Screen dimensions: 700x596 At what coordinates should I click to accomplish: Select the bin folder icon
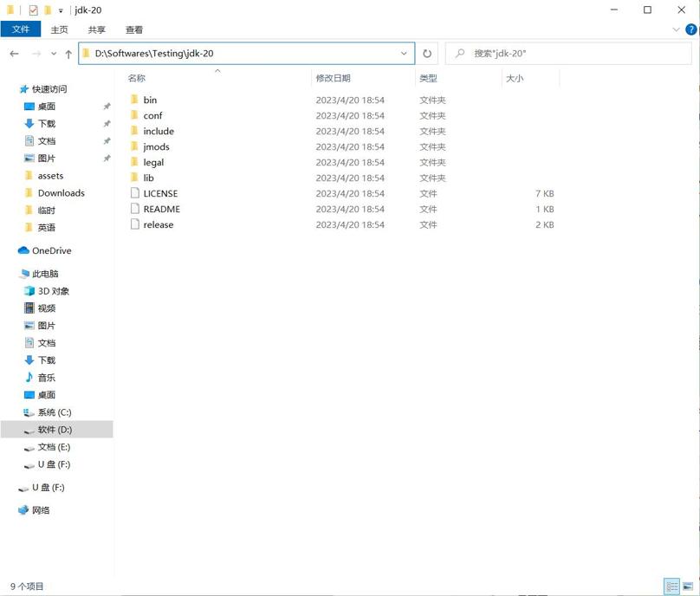pyautogui.click(x=134, y=100)
